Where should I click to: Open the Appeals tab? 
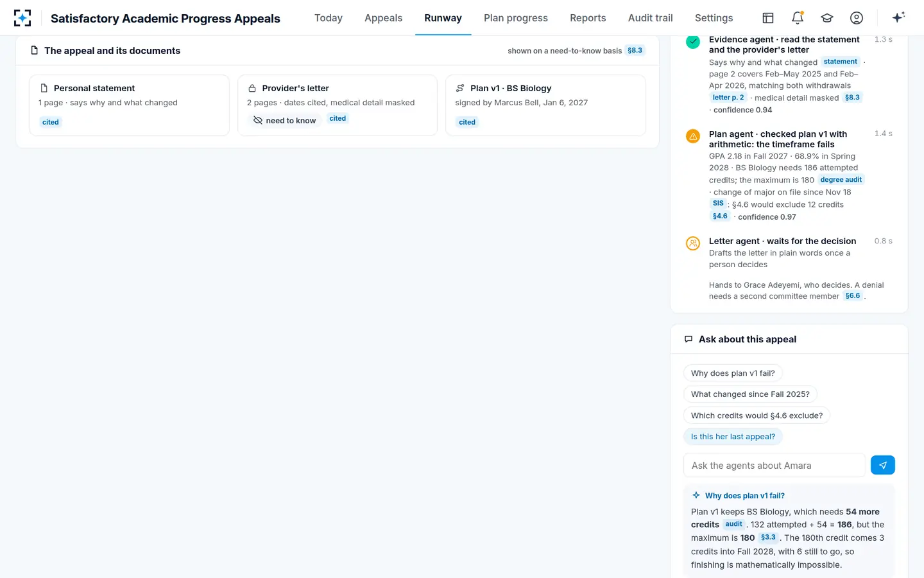[384, 18]
